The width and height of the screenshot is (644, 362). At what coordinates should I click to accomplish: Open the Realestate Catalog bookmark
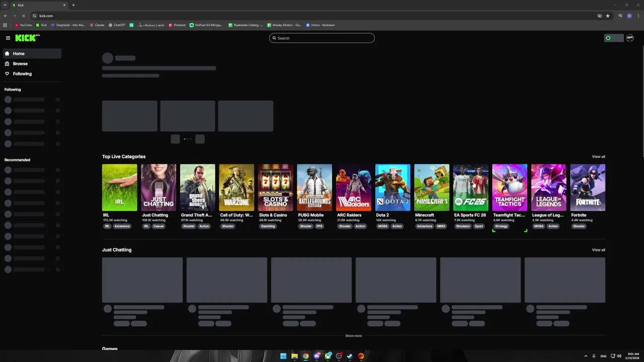pyautogui.click(x=246, y=25)
